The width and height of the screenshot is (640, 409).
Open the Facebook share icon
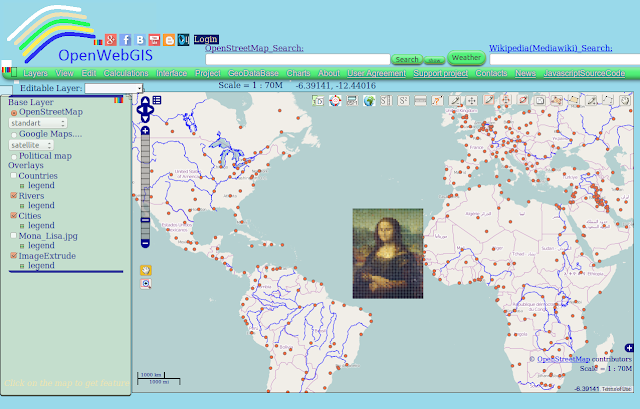(x=125, y=40)
